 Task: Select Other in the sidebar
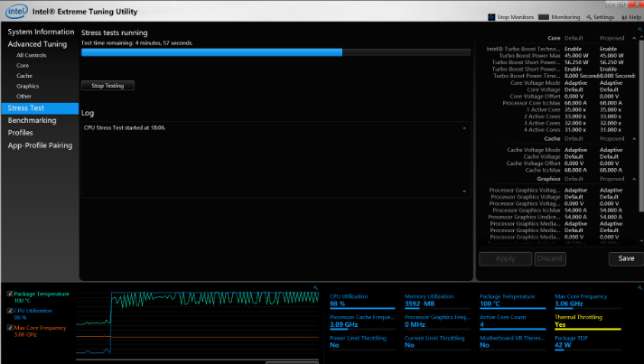(23, 96)
